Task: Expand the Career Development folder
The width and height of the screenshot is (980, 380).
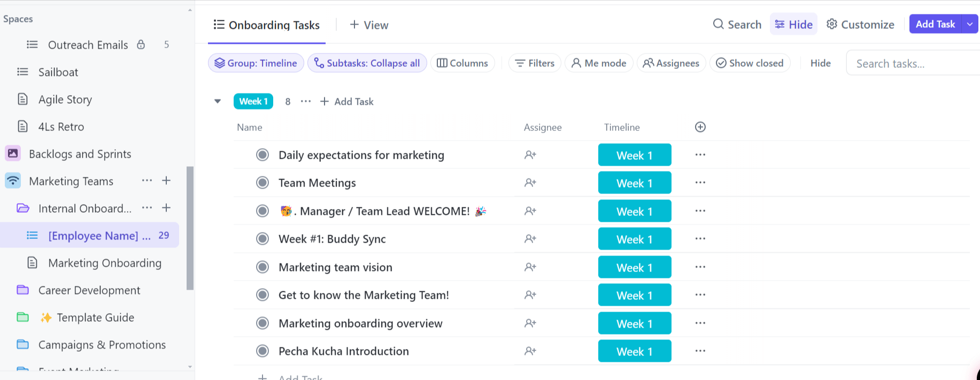Action: tap(22, 290)
